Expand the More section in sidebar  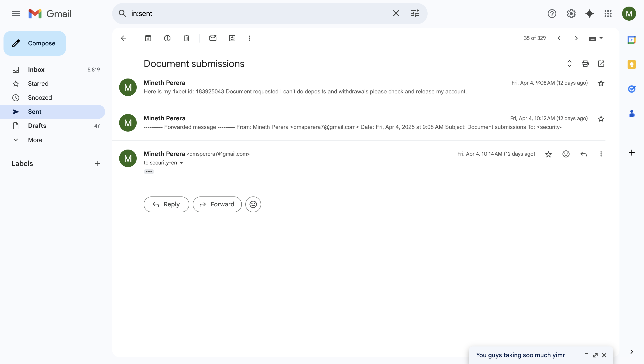[x=35, y=140]
